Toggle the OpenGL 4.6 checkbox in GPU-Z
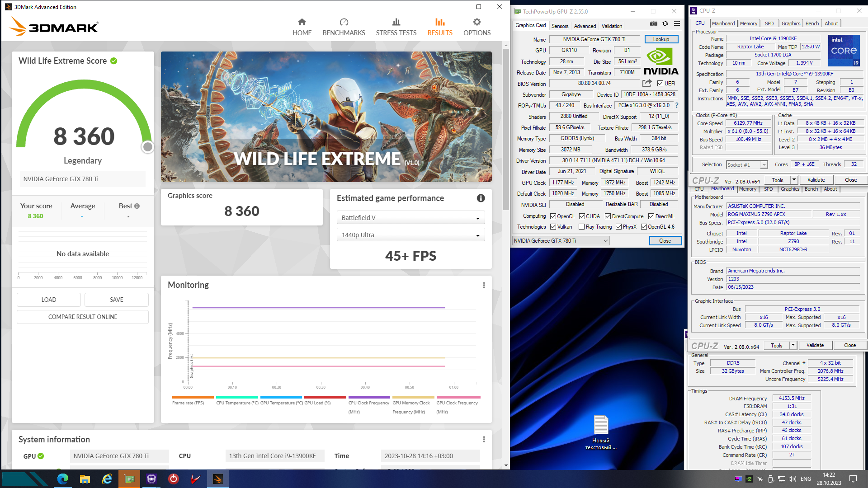Screen dimensions: 868x488 click(644, 227)
